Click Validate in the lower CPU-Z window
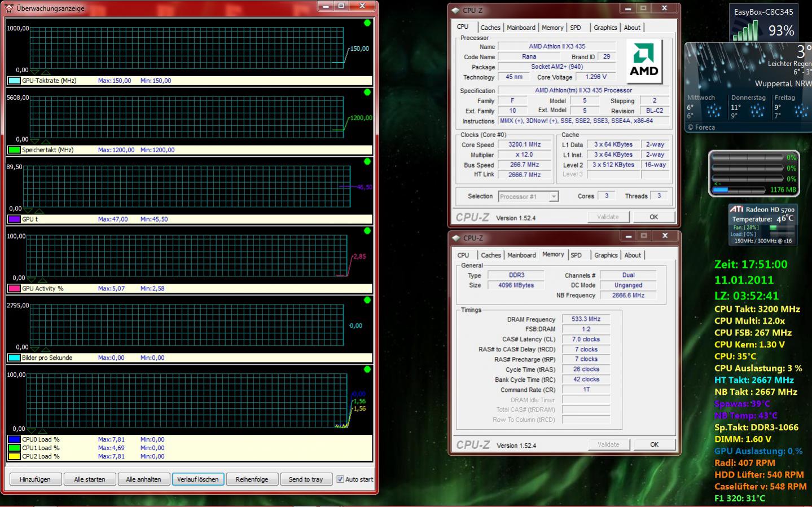This screenshot has height=507, width=812. (608, 444)
